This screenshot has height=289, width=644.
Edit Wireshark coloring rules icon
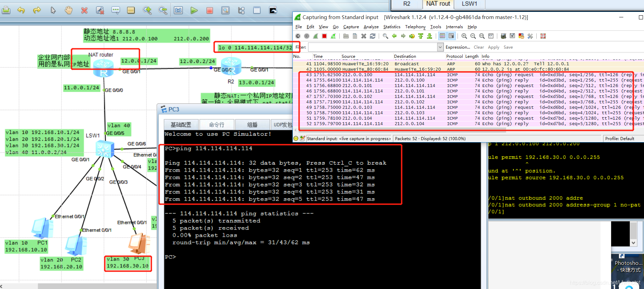pyautogui.click(x=521, y=36)
